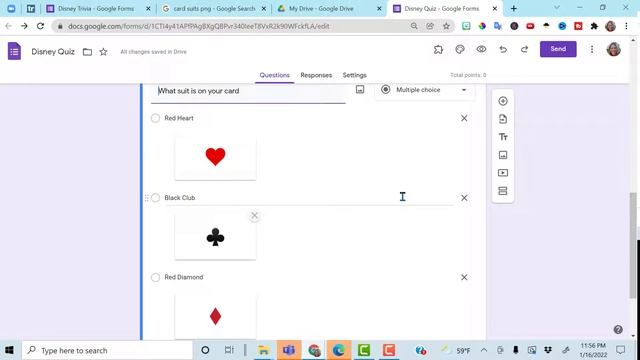Edit the question text field
This screenshot has width=640, height=360.
(248, 91)
